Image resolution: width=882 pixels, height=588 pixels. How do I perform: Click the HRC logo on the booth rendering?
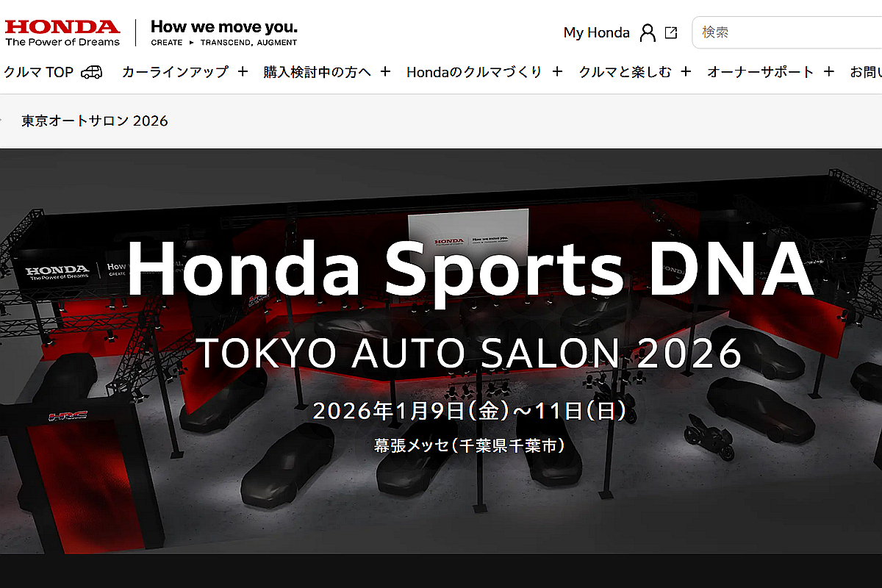coord(68,416)
